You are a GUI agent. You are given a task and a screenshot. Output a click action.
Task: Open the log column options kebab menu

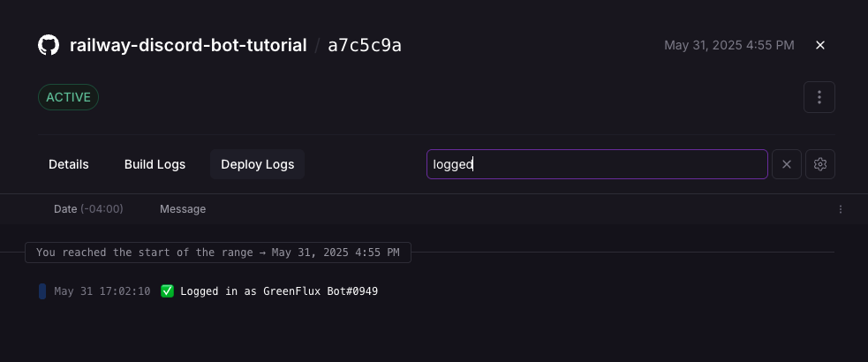pos(841,209)
